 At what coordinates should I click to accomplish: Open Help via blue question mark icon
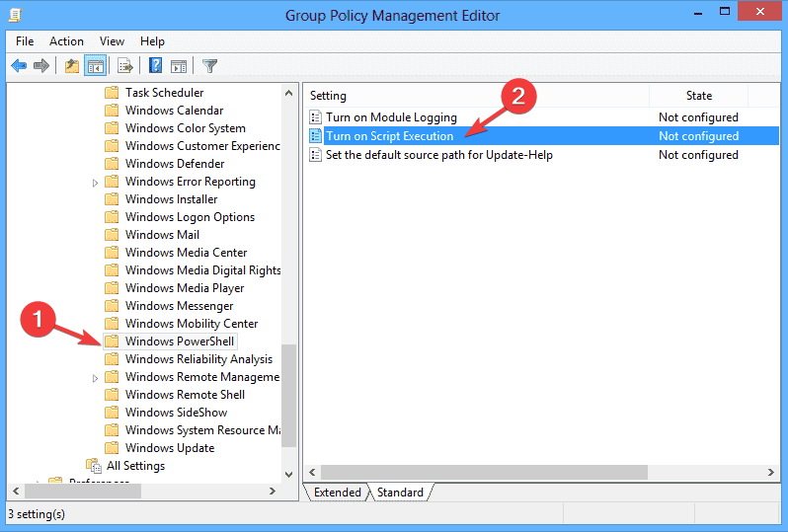(156, 65)
